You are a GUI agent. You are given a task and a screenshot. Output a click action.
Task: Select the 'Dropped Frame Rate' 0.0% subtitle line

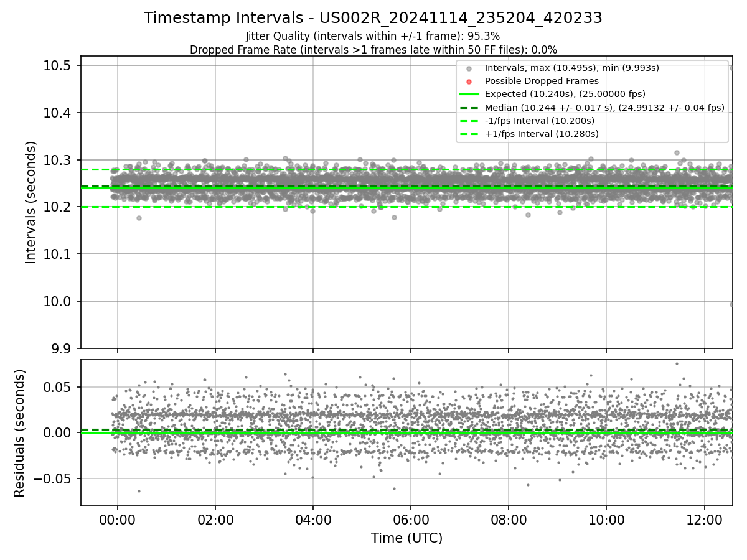tap(373, 49)
